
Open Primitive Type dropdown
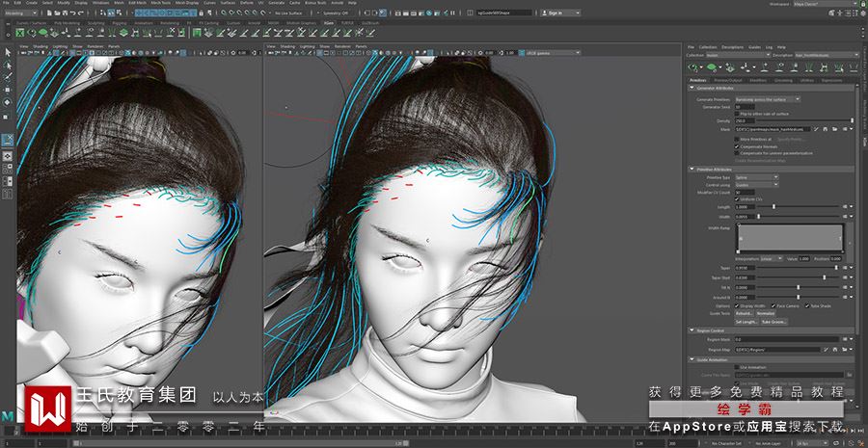click(756, 177)
